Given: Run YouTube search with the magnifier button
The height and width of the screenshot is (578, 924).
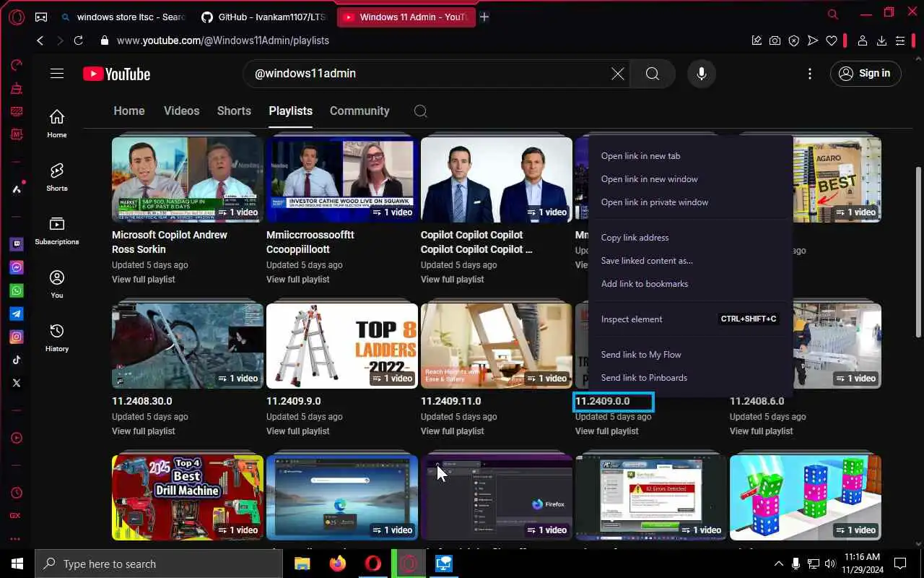Looking at the screenshot, I should (653, 74).
